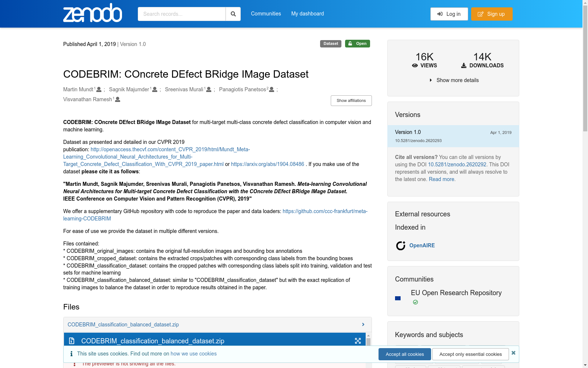Image resolution: width=588 pixels, height=368 pixels.
Task: Click the OpenAIRE logo icon
Action: click(401, 245)
